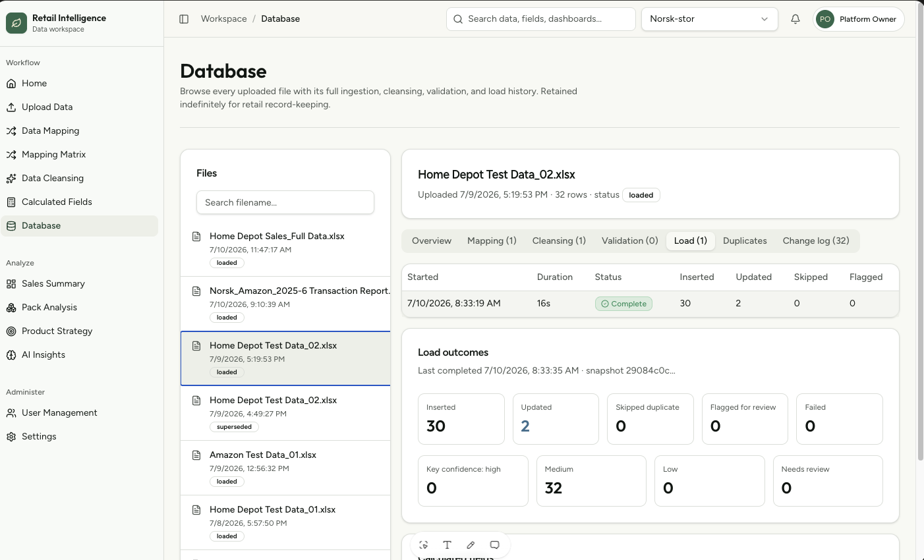The image size is (924, 560).
Task: Click the Load outcomes heading
Action: [453, 352]
